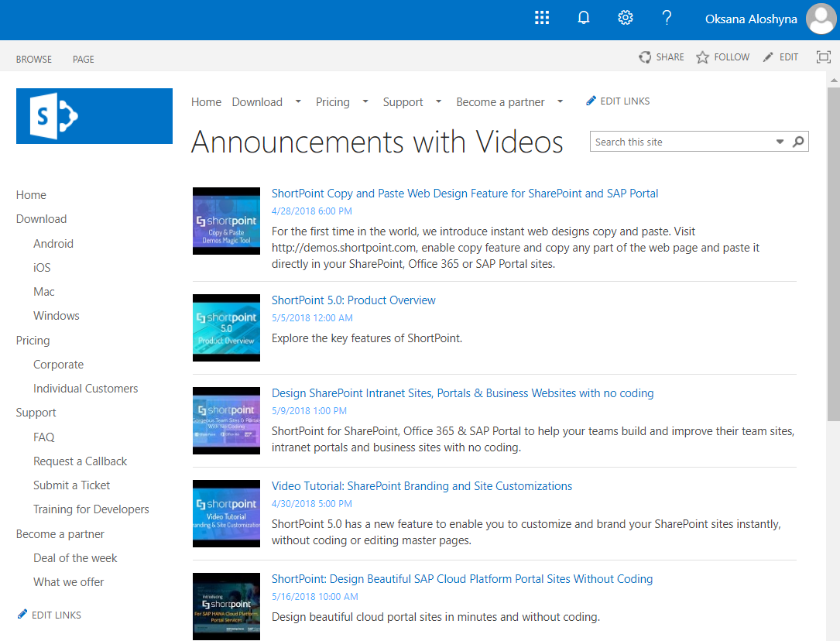Image resolution: width=840 pixels, height=641 pixels.
Task: Click the SharePoint site logo
Action: [94, 116]
